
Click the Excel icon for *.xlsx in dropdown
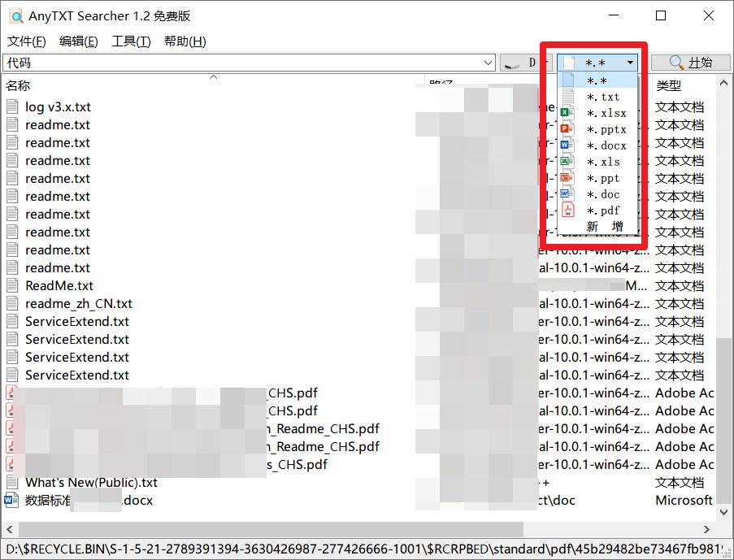[x=567, y=112]
